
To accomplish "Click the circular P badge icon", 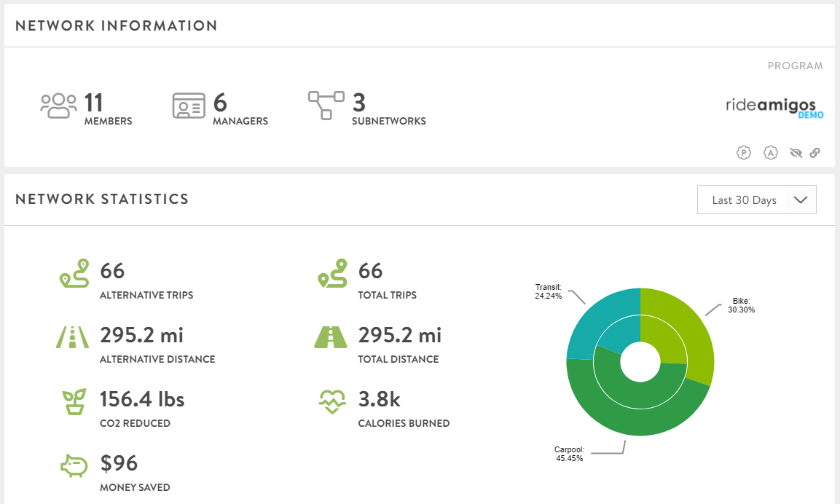I will [744, 153].
